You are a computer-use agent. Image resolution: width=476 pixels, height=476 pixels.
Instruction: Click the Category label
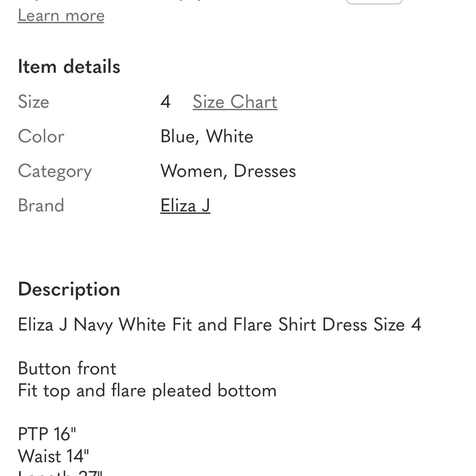[x=55, y=171]
